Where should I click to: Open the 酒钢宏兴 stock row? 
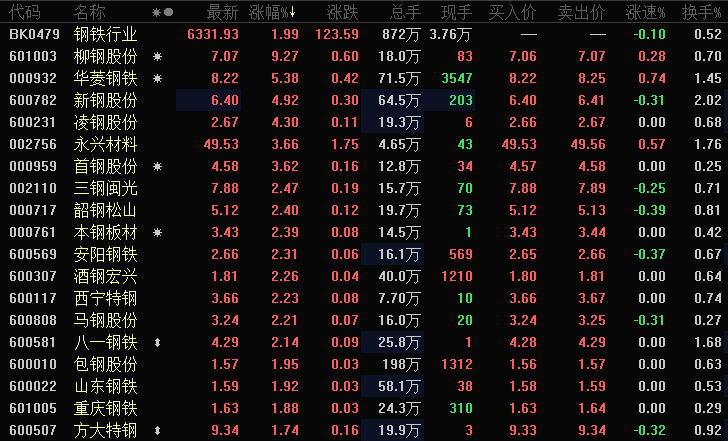[364, 276]
